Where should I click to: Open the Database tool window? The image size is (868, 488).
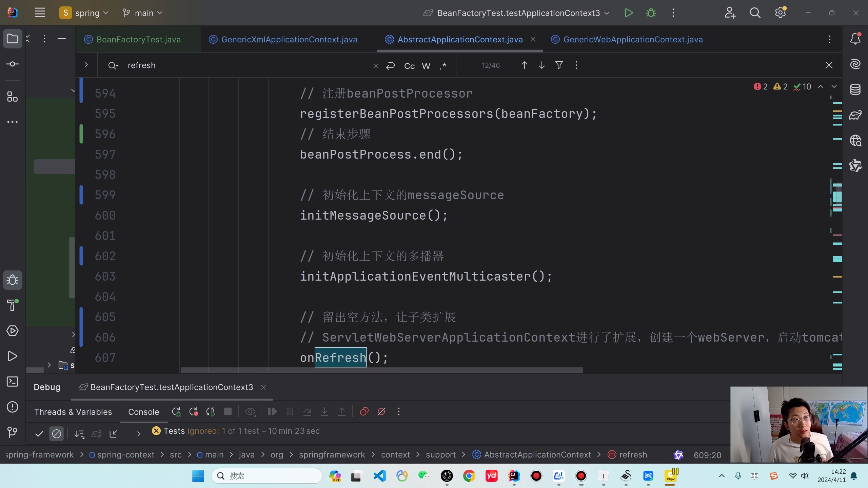856,89
